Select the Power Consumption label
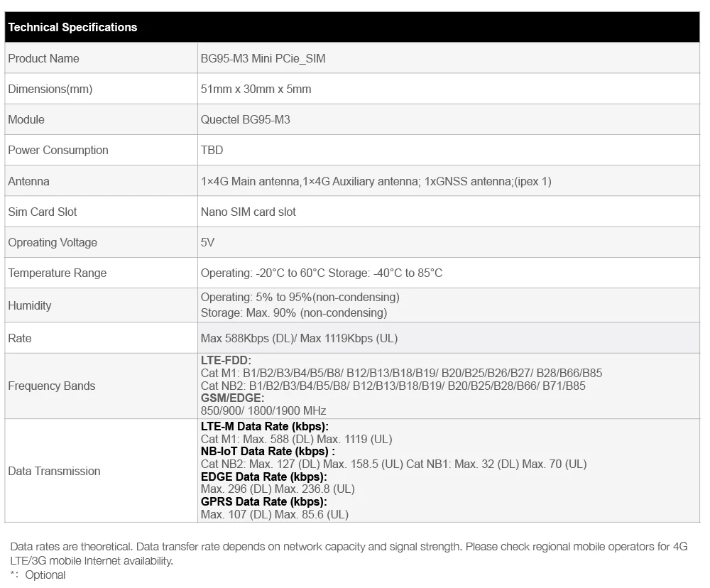The image size is (710, 588). (x=58, y=150)
